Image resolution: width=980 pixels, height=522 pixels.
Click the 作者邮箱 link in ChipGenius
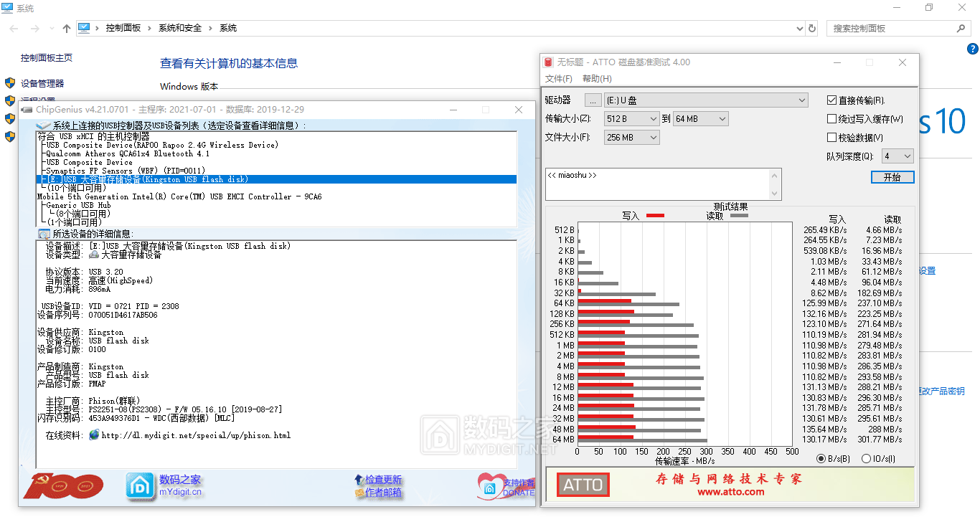(383, 493)
